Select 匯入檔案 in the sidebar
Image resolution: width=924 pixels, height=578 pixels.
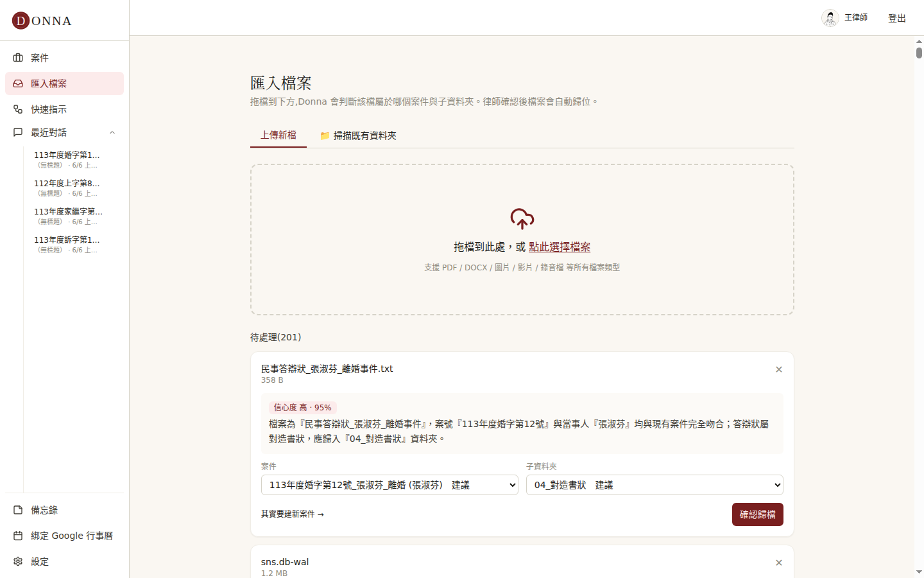pyautogui.click(x=64, y=83)
